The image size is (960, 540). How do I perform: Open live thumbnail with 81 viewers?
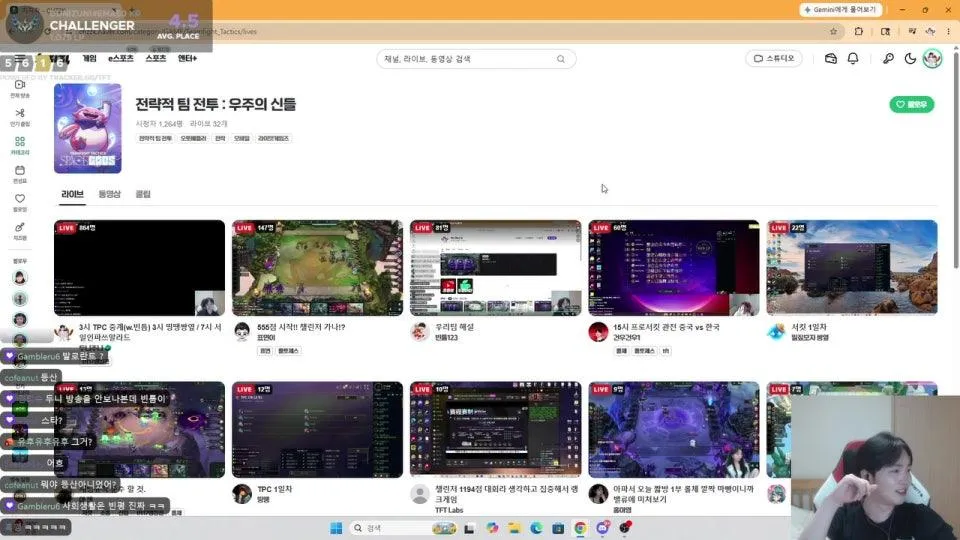pos(495,268)
